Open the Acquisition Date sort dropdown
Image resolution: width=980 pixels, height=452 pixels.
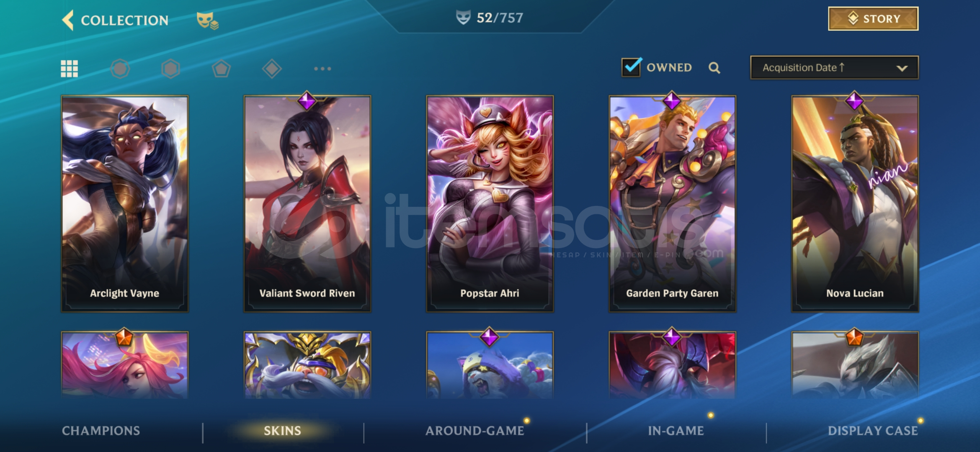click(x=834, y=67)
